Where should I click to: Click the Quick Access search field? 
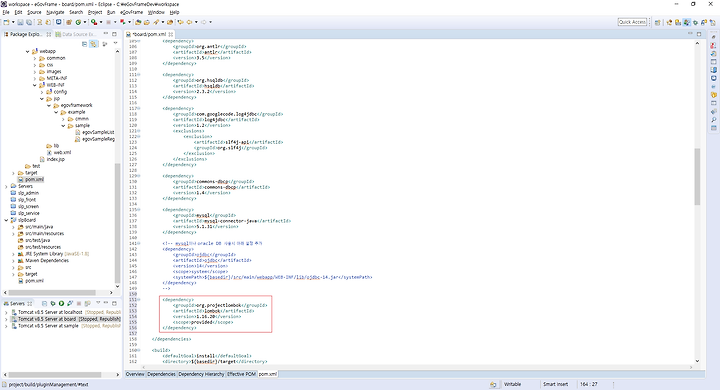click(x=632, y=22)
